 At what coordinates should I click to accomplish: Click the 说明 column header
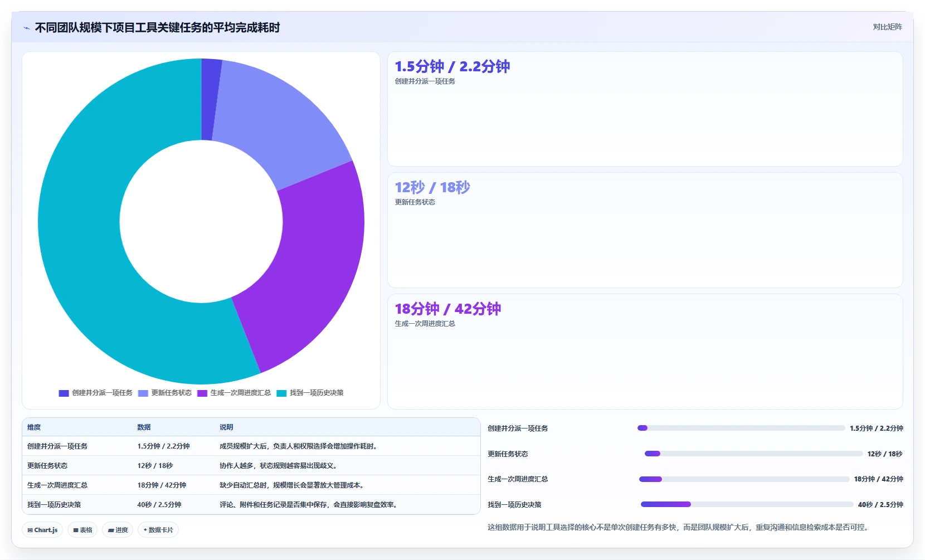tap(226, 427)
